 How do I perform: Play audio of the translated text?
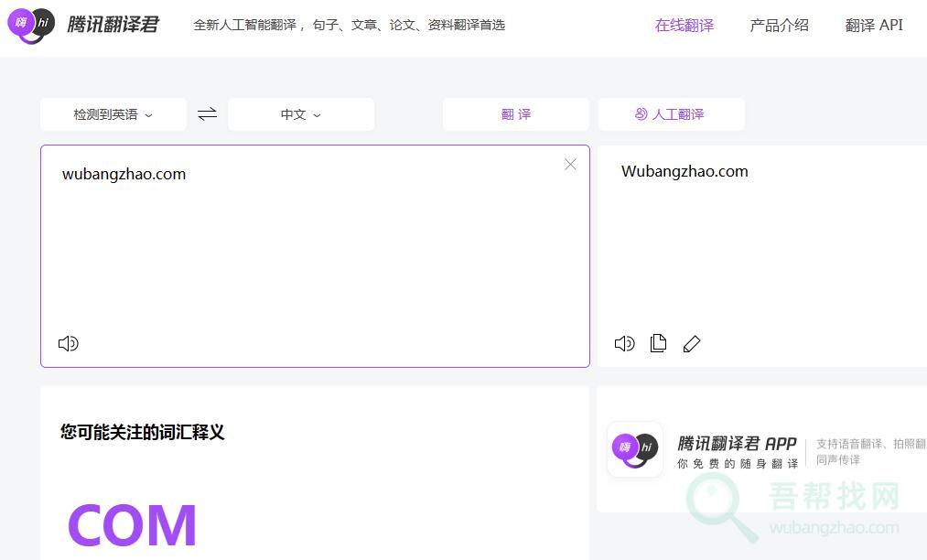[625, 343]
